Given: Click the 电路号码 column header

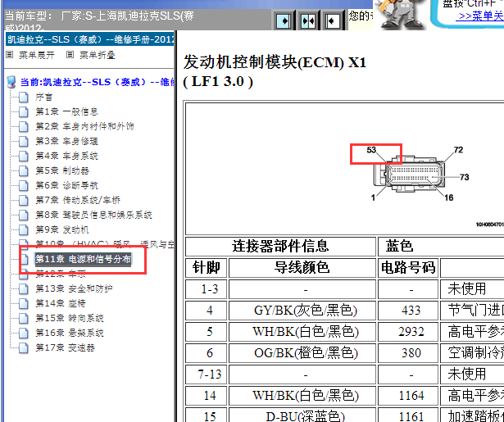Looking at the screenshot, I should (x=408, y=268).
